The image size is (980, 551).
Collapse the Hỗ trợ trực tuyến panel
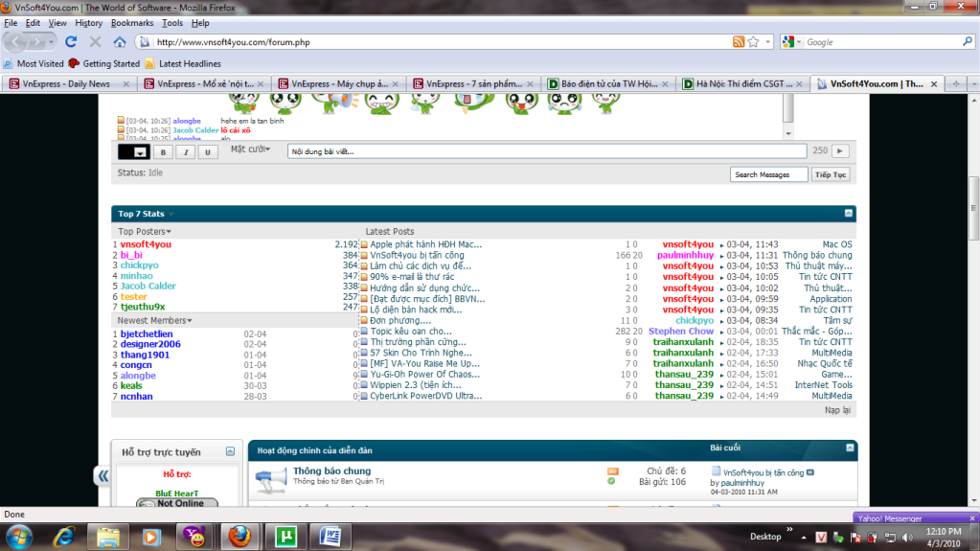(230, 451)
